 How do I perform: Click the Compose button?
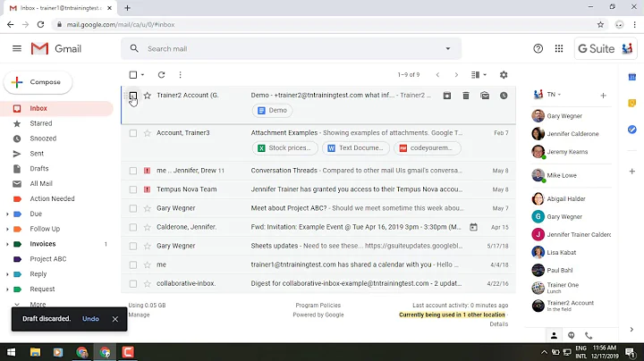pyautogui.click(x=38, y=82)
